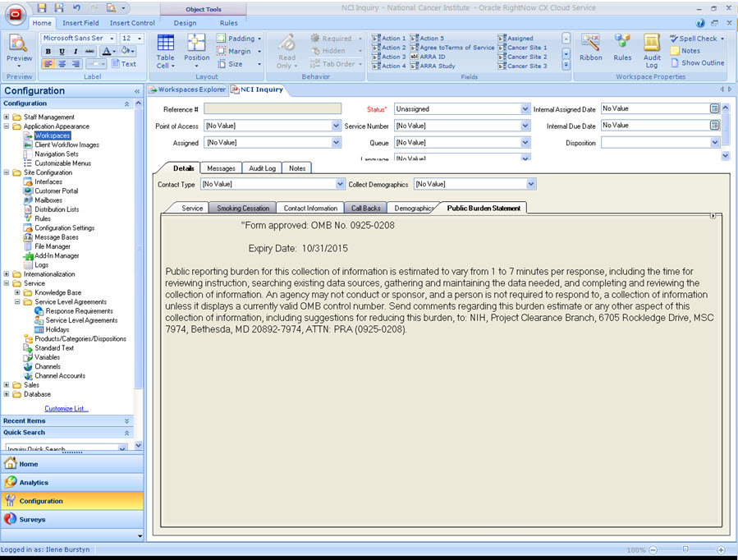The height and width of the screenshot is (560, 738).
Task: Open the Status dropdown showing Unassigned
Action: (x=525, y=108)
